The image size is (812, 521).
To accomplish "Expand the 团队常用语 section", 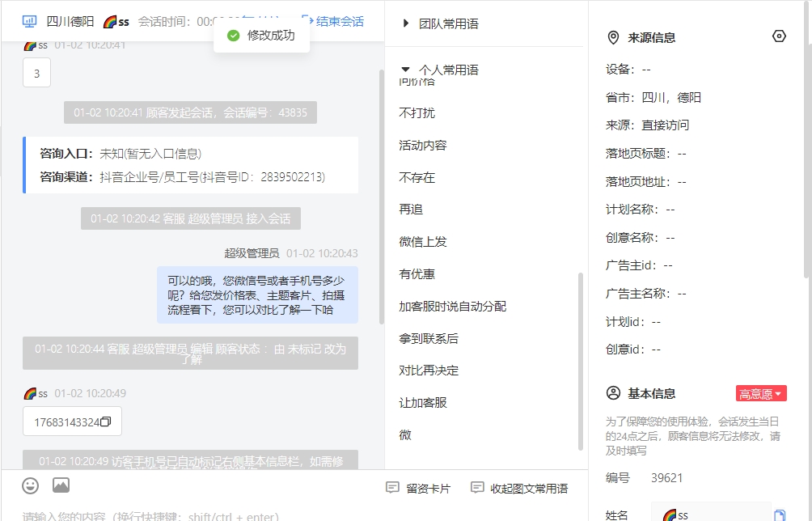I will (449, 23).
